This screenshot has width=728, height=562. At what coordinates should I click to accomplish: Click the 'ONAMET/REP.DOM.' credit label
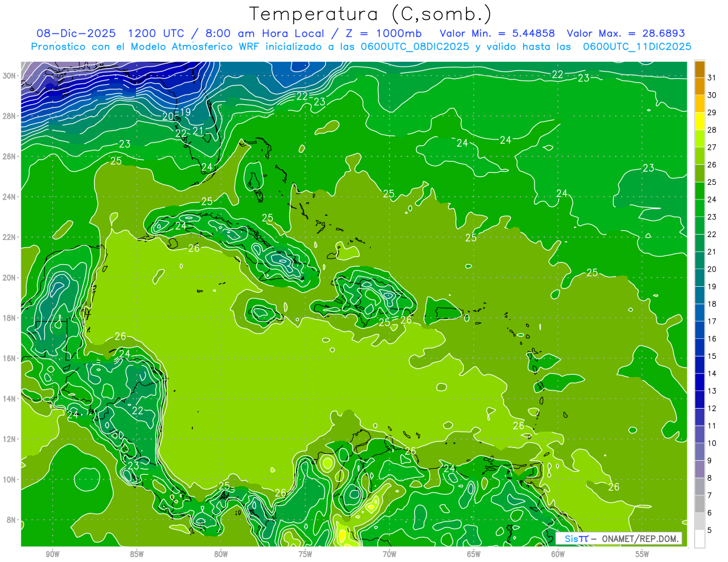tap(641, 538)
